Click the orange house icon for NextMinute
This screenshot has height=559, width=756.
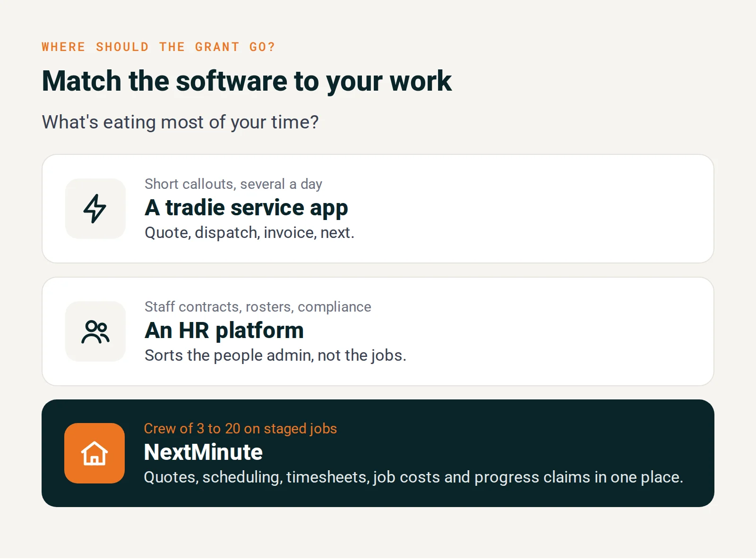coord(94,453)
